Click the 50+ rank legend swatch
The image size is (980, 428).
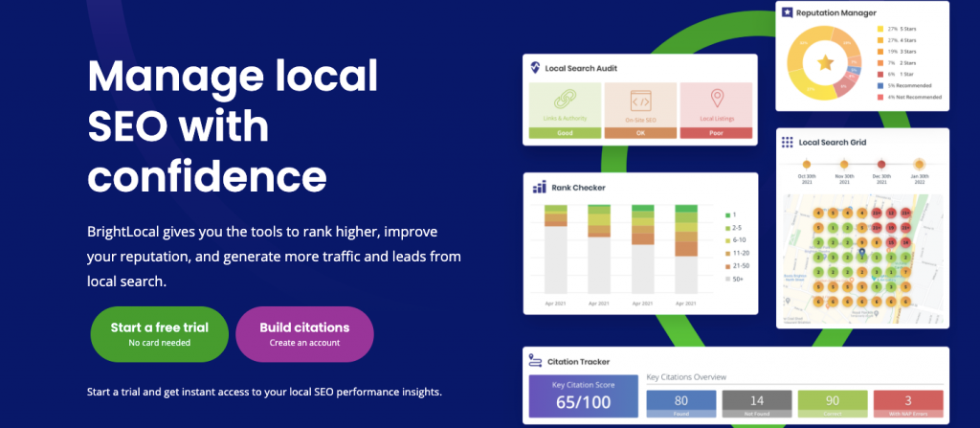(x=727, y=279)
